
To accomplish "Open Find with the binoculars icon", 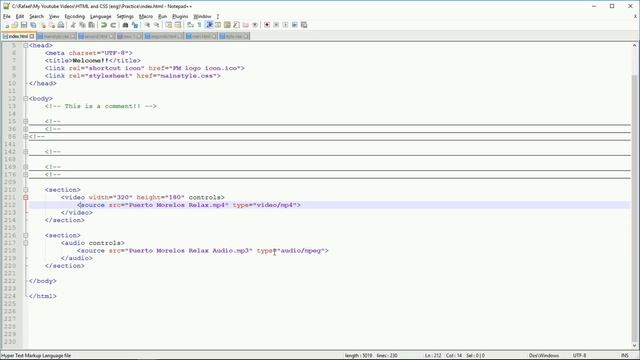I will (125, 25).
